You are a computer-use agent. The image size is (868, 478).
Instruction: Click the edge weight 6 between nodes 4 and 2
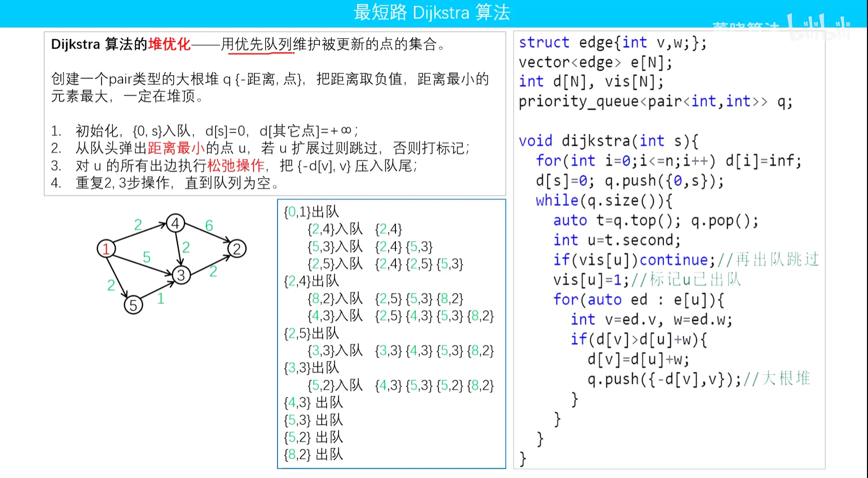click(x=209, y=226)
